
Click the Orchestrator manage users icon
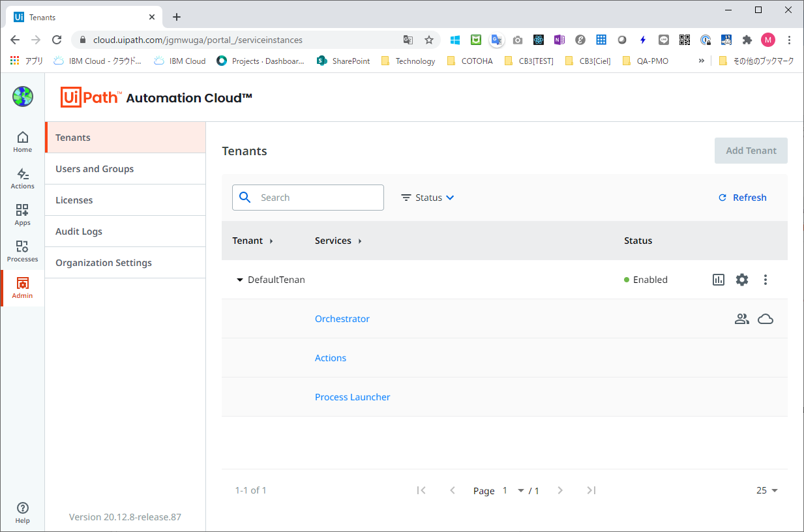click(742, 319)
